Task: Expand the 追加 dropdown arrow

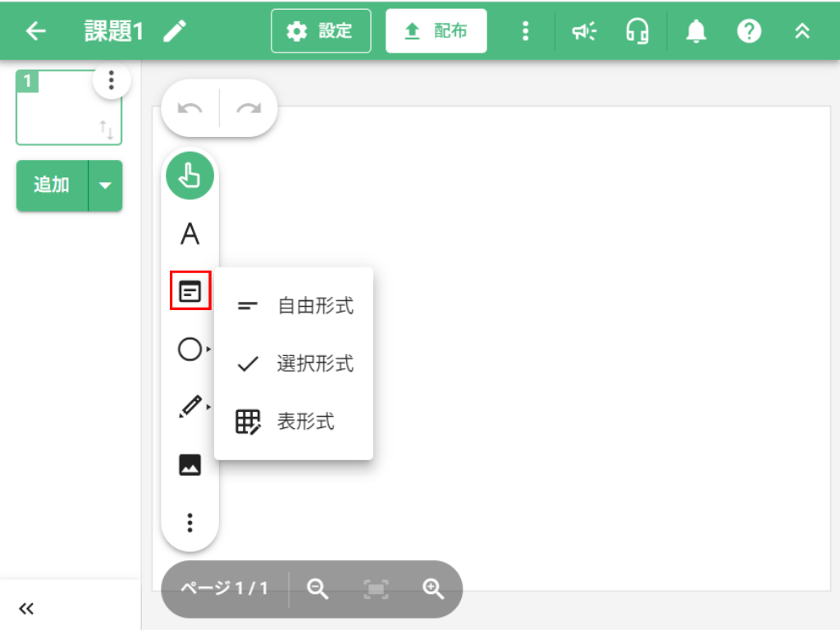Action: (105, 185)
